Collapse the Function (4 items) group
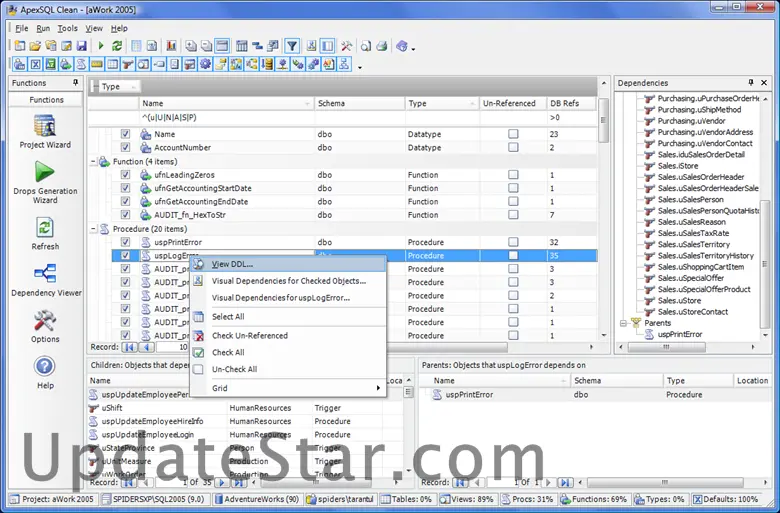This screenshot has height=513, width=780. 93,162
